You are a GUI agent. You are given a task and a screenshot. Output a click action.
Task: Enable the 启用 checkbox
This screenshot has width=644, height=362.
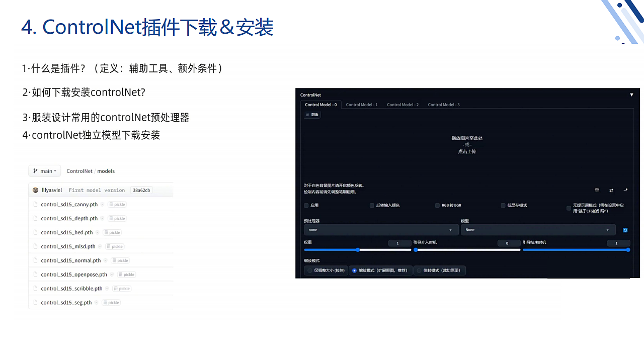(x=306, y=205)
